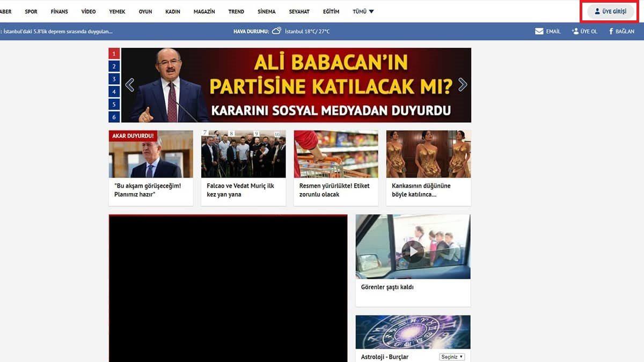
Task: Play the 'Görenler şaştı kaldı' video
Action: pos(413,252)
